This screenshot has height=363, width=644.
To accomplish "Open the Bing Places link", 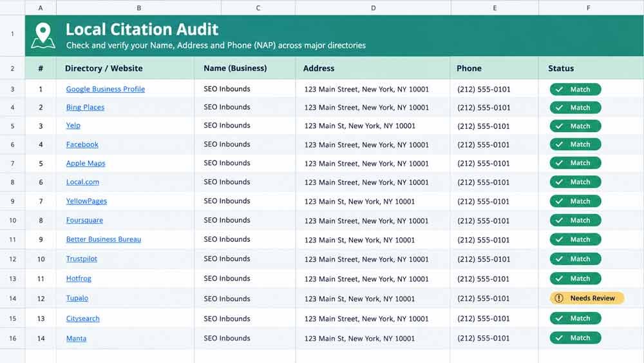I will 85,107.
